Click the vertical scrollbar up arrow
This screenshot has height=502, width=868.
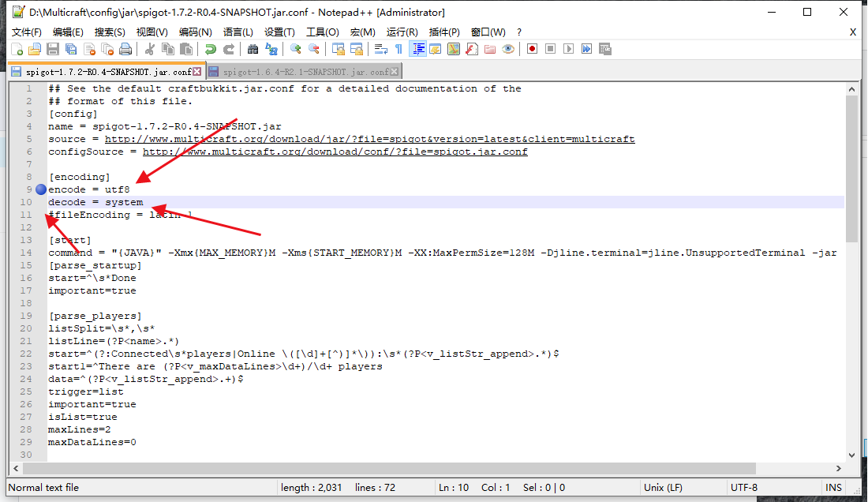pos(851,89)
